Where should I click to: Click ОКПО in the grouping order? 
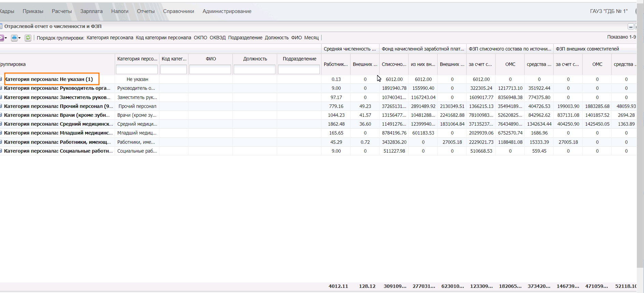point(200,38)
